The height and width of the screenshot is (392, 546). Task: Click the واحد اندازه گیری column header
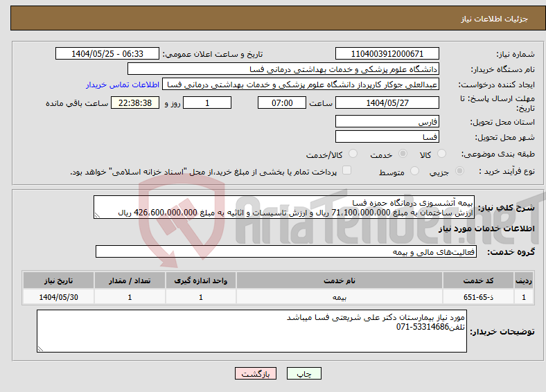[200, 280]
